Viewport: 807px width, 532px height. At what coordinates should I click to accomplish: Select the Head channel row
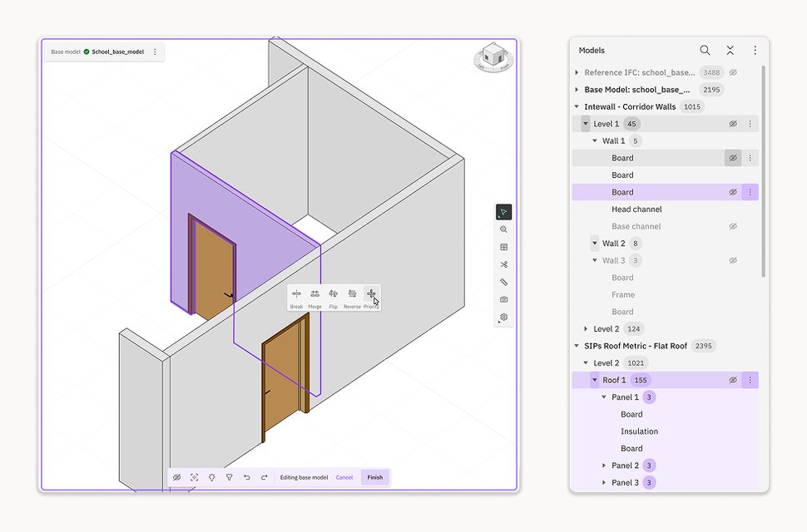point(665,209)
